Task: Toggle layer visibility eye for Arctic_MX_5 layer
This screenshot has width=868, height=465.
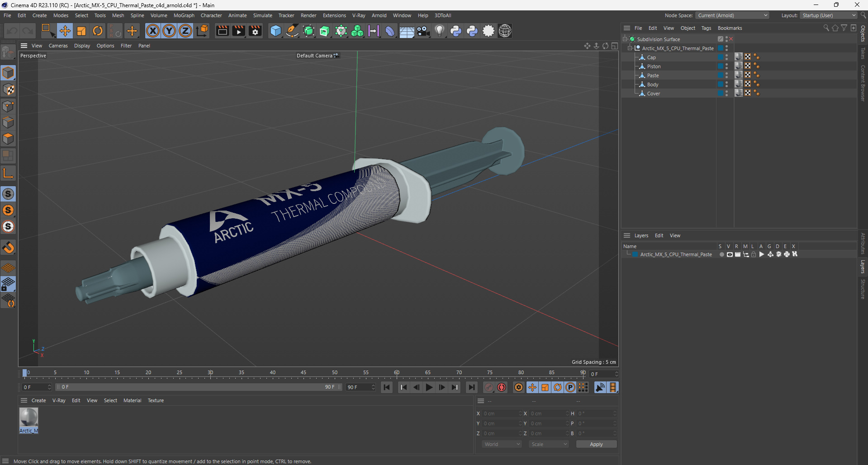Action: point(730,254)
